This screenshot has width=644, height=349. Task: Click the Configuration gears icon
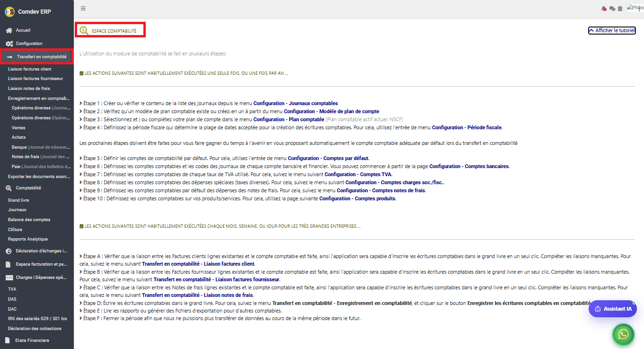9,44
